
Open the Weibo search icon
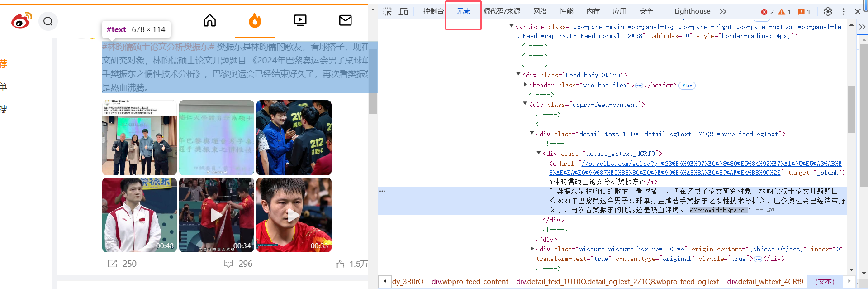click(48, 21)
